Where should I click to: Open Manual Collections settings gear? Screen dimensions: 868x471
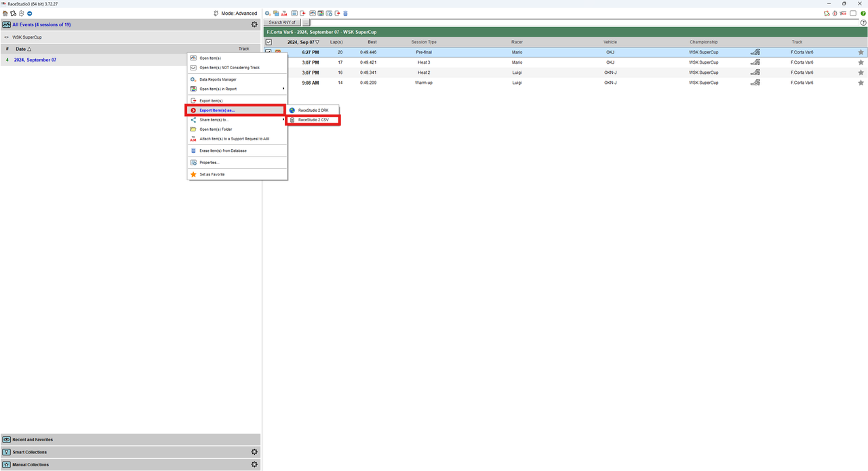[254, 465]
